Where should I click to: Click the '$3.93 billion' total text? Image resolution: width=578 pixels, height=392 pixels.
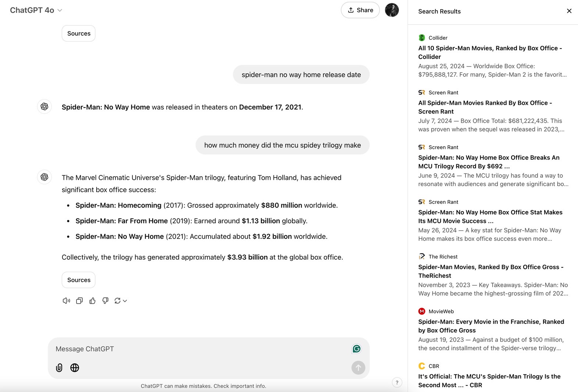[247, 257]
